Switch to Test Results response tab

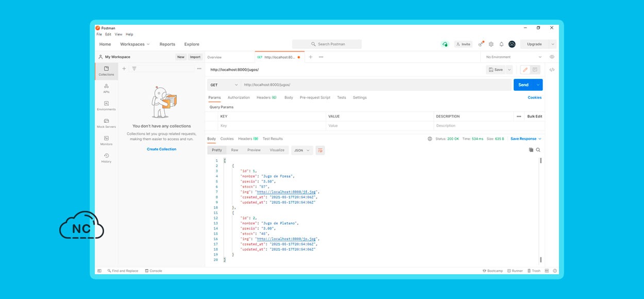[x=273, y=139]
